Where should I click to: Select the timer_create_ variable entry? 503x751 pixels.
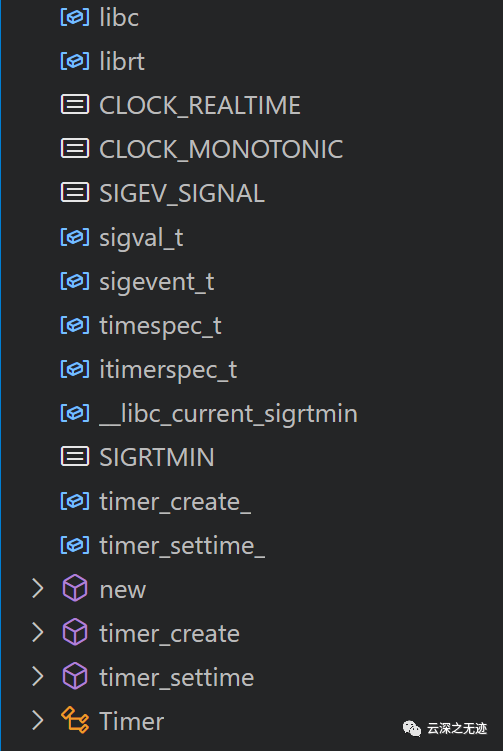click(x=175, y=502)
